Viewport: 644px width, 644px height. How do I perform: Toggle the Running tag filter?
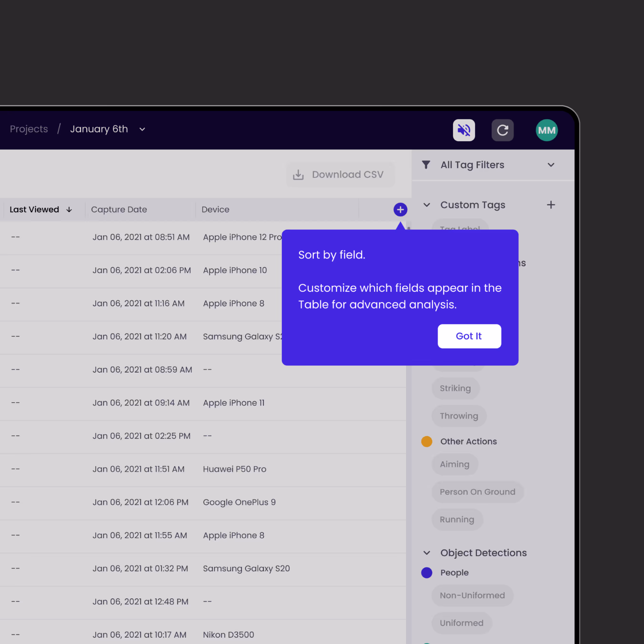(x=457, y=520)
